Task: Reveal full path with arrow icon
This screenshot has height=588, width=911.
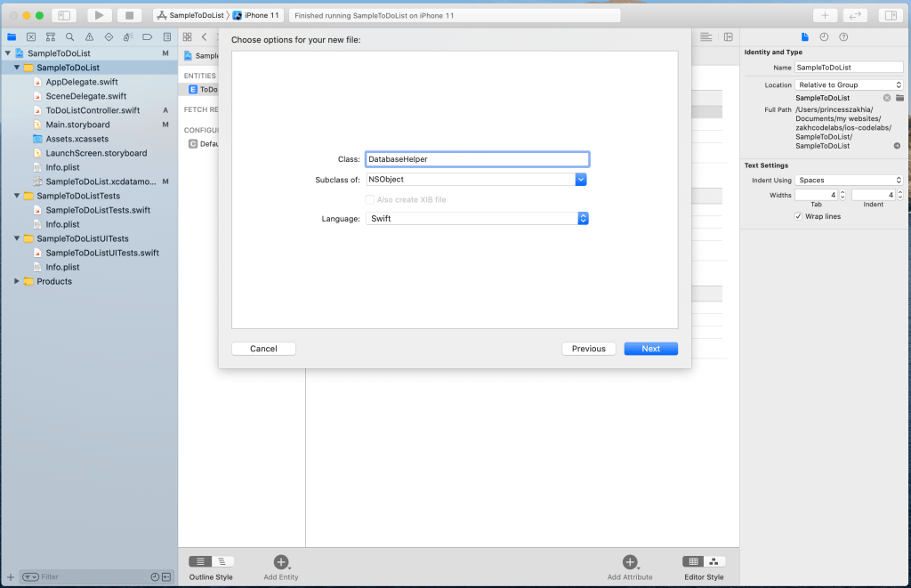Action: pyautogui.click(x=897, y=146)
